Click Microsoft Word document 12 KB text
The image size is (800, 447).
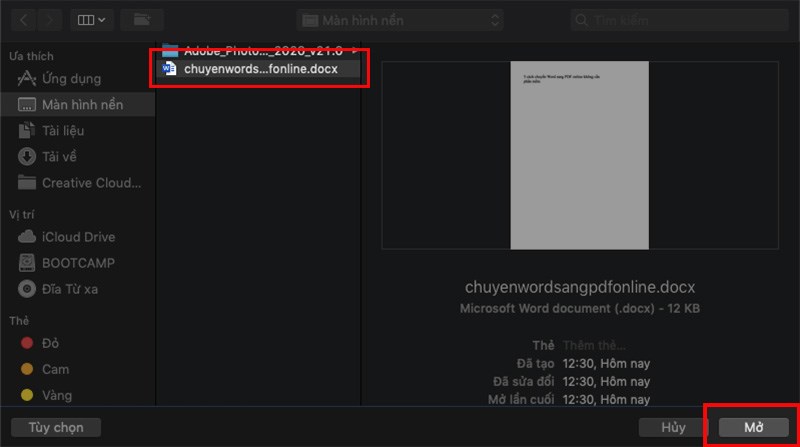click(580, 308)
